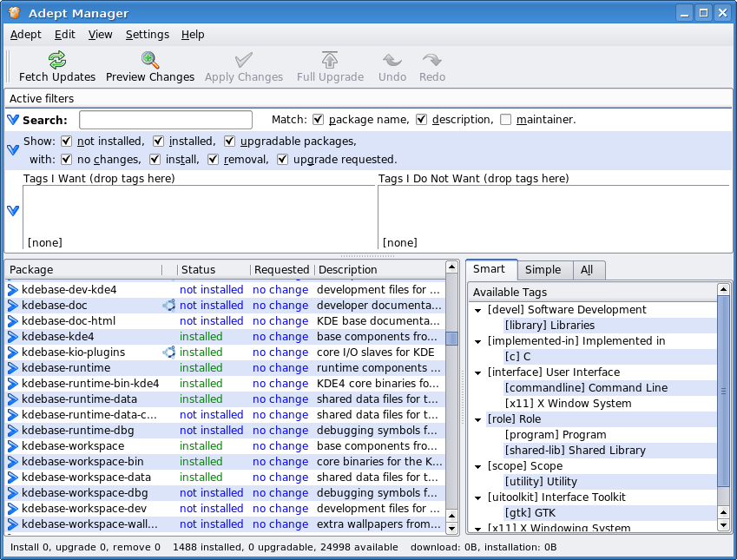The image size is (737, 560).
Task: Switch to the Simple tags tab
Action: click(x=543, y=270)
